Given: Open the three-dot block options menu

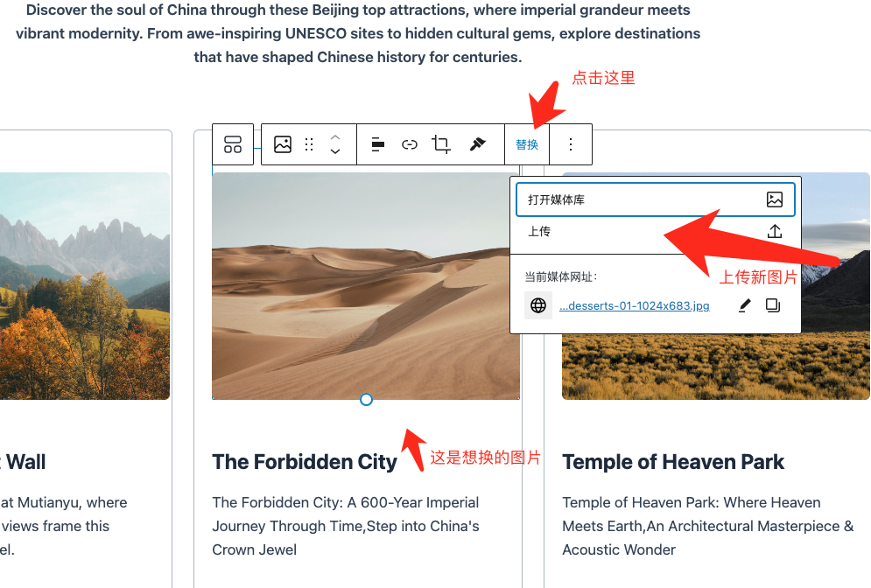Looking at the screenshot, I should coord(571,144).
